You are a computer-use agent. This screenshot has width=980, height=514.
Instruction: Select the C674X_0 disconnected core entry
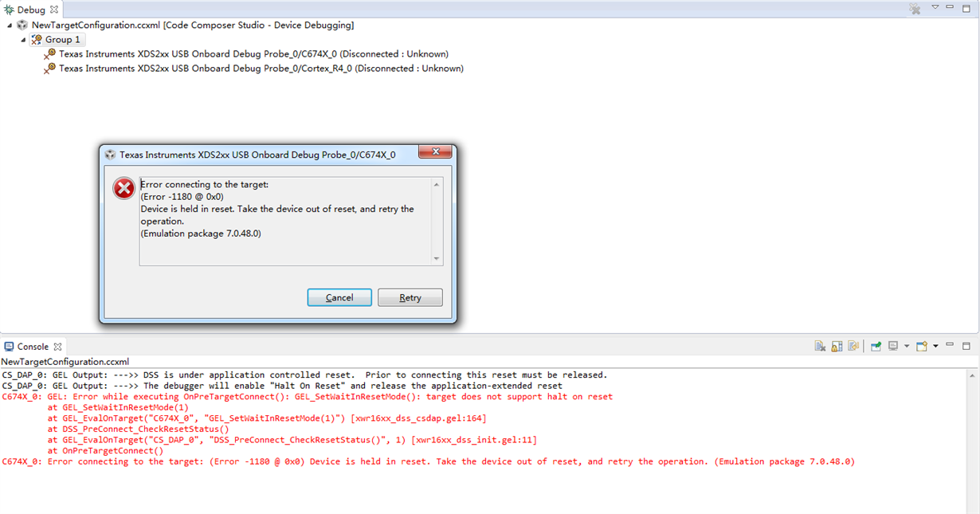pos(253,54)
